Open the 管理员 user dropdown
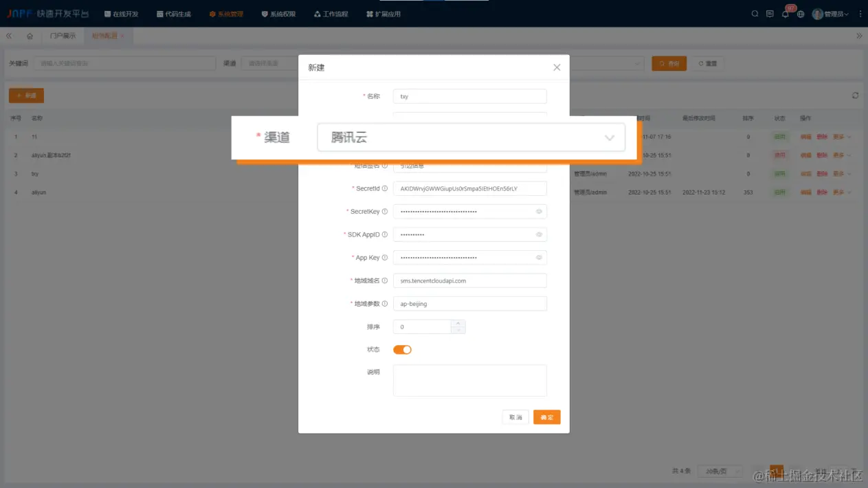The width and height of the screenshot is (868, 488). coord(836,14)
